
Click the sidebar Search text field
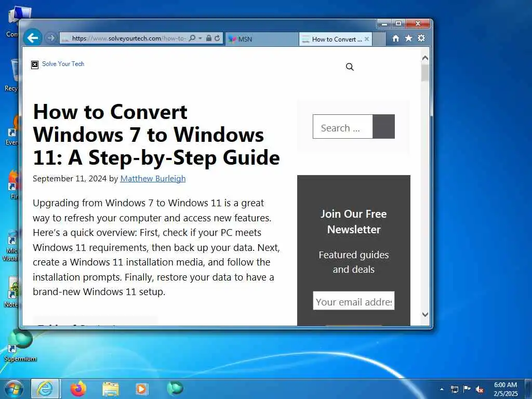tap(343, 127)
